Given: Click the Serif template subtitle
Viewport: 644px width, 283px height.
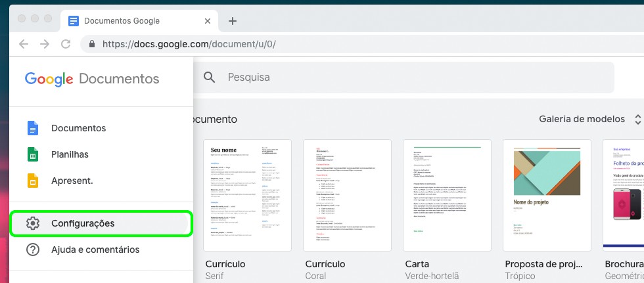Looking at the screenshot, I should [x=214, y=276].
